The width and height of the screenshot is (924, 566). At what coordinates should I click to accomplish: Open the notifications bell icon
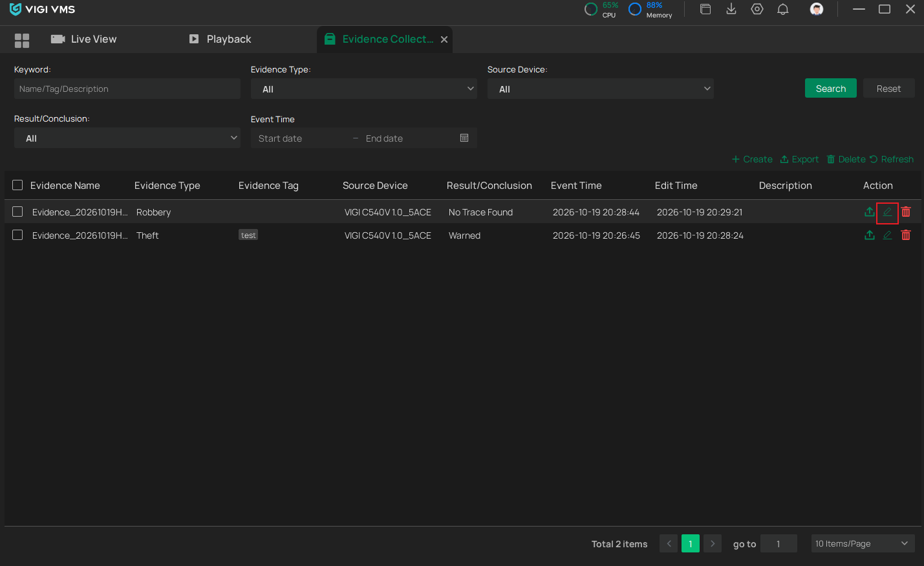pos(783,9)
